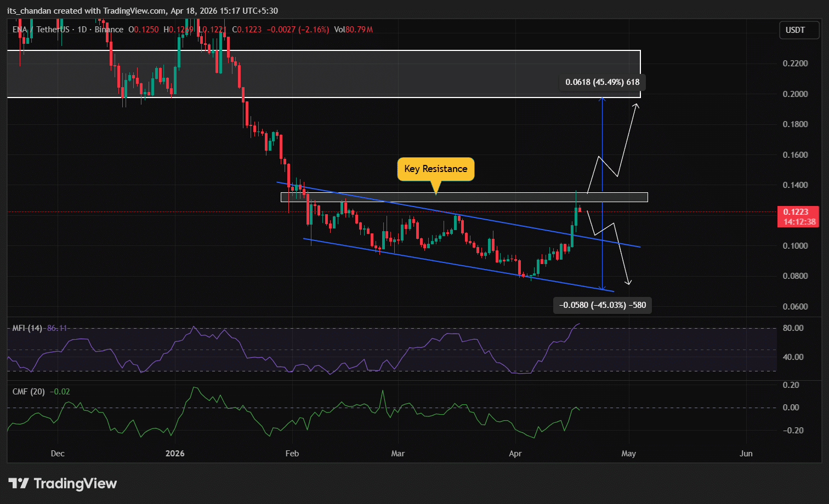Click the TradingView logo icon

pyautogui.click(x=19, y=483)
